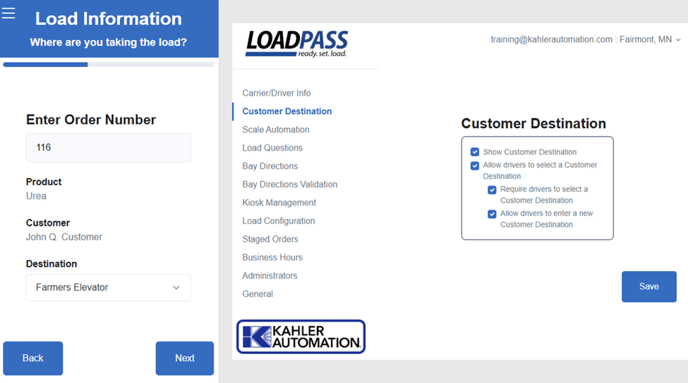
Task: Expand the Farmers Elevator destination dropdown
Action: 108,287
